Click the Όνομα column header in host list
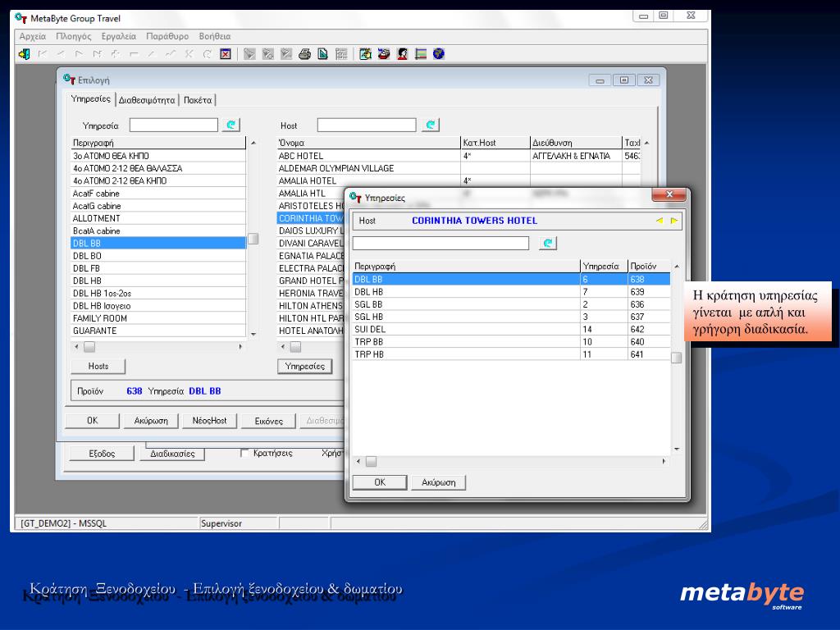The height and width of the screenshot is (630, 840). pos(368,143)
